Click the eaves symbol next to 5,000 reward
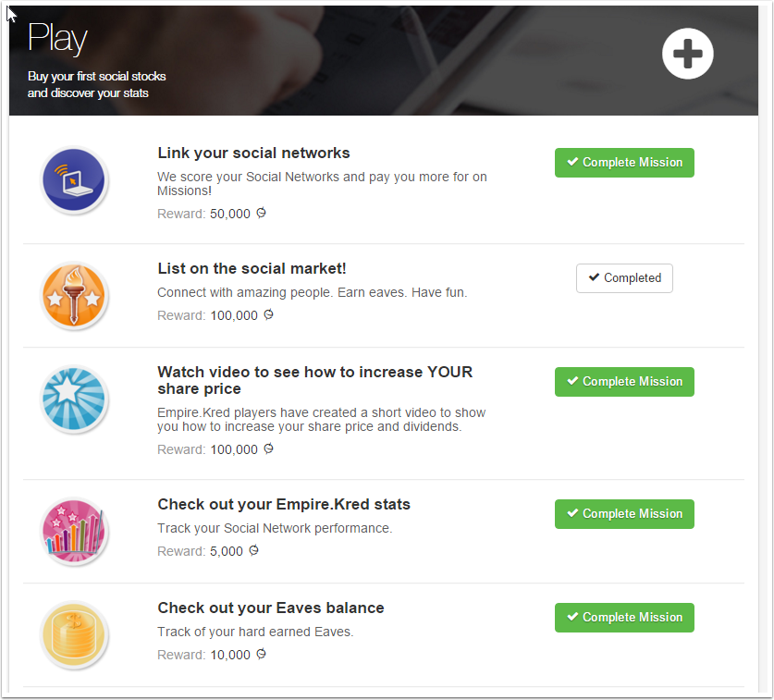The image size is (774, 700). coord(254,551)
